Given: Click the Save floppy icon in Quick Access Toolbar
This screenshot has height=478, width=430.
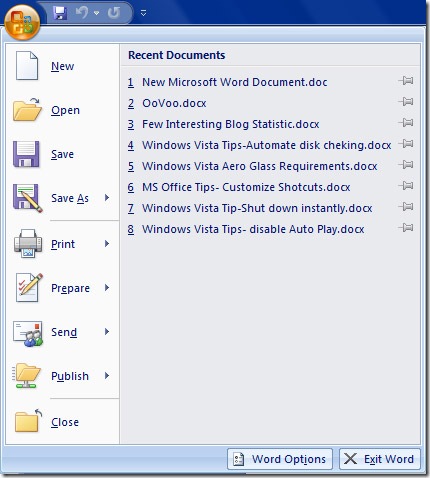Looking at the screenshot, I should pyautogui.click(x=60, y=13).
